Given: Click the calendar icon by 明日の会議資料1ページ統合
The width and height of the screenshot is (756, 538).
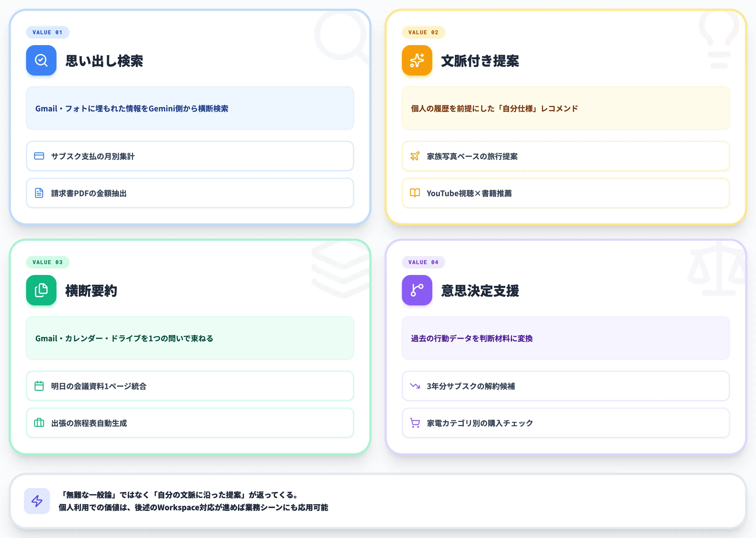Looking at the screenshot, I should point(39,386).
